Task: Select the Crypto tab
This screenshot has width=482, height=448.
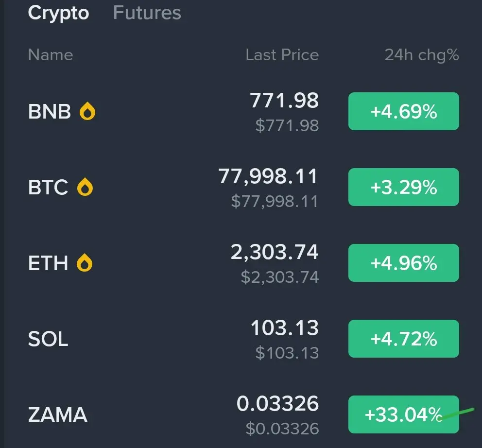Action: pos(58,13)
